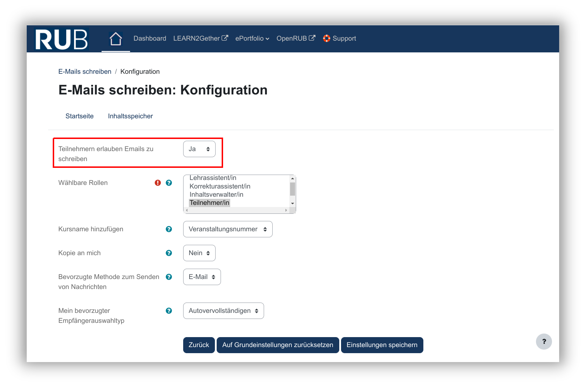Select Korrekturassistent/in in roles list

(220, 186)
